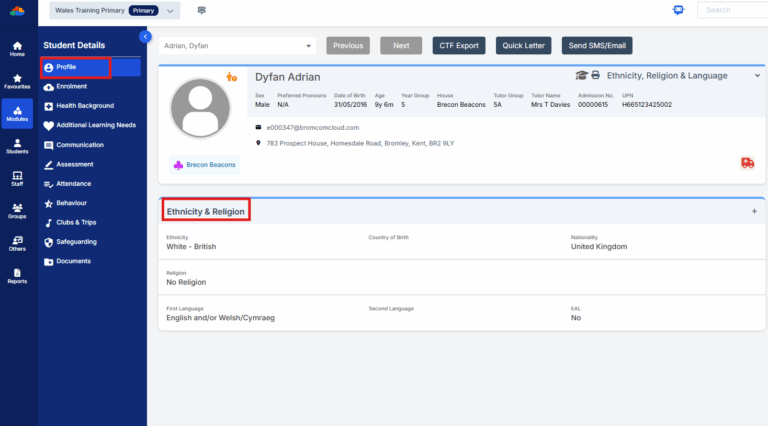Click the red ambulance medical icon

747,163
